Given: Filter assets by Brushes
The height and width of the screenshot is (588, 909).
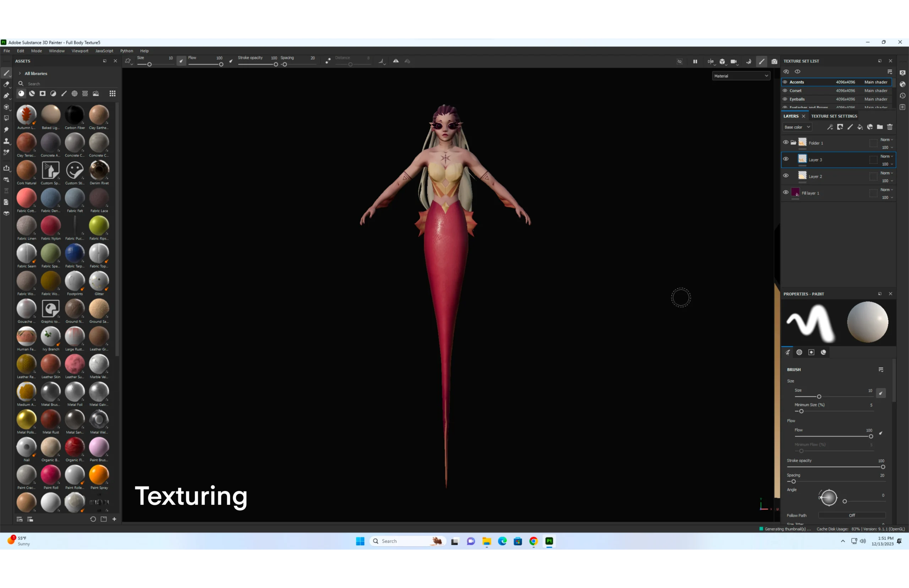Looking at the screenshot, I should [64, 93].
